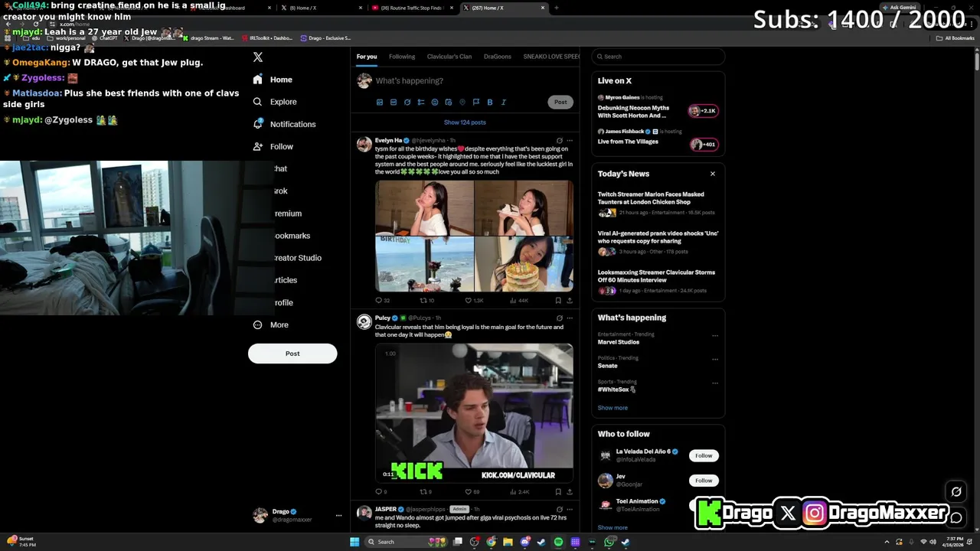The image size is (980, 551).
Task: Show more under What's happening
Action: [x=612, y=408]
